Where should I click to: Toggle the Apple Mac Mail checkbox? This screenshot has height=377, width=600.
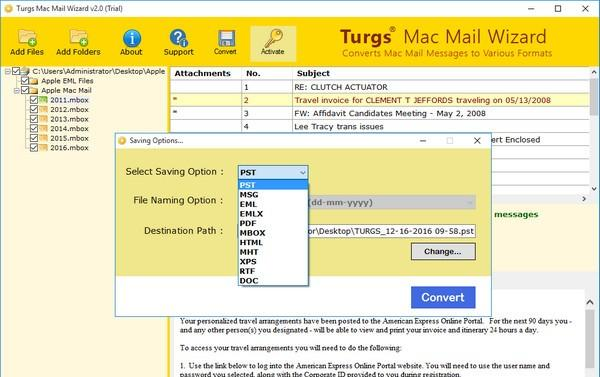tap(25, 90)
